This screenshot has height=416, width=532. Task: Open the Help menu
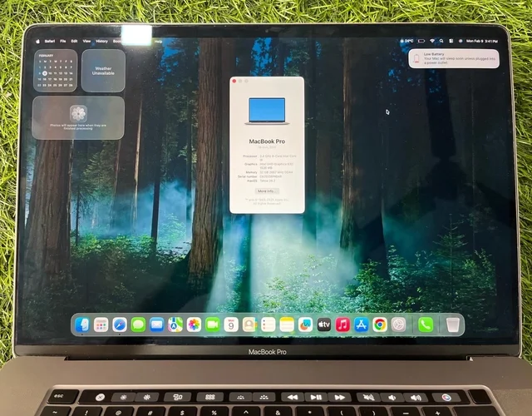coord(158,42)
